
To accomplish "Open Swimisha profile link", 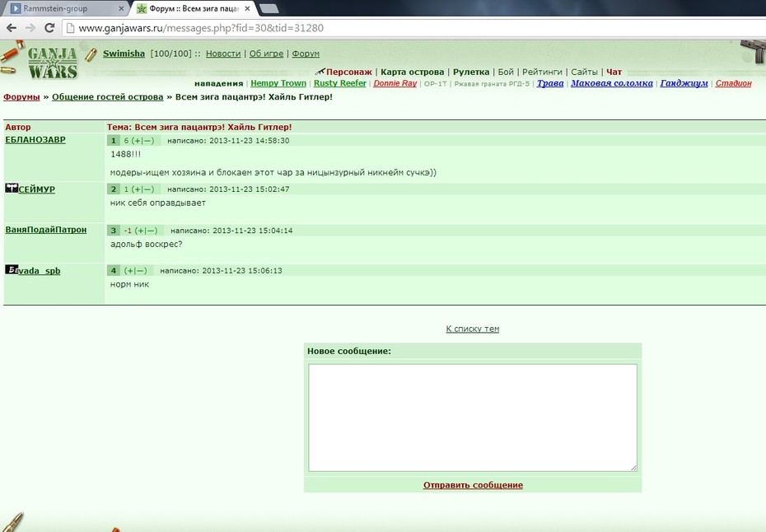I will pos(124,54).
